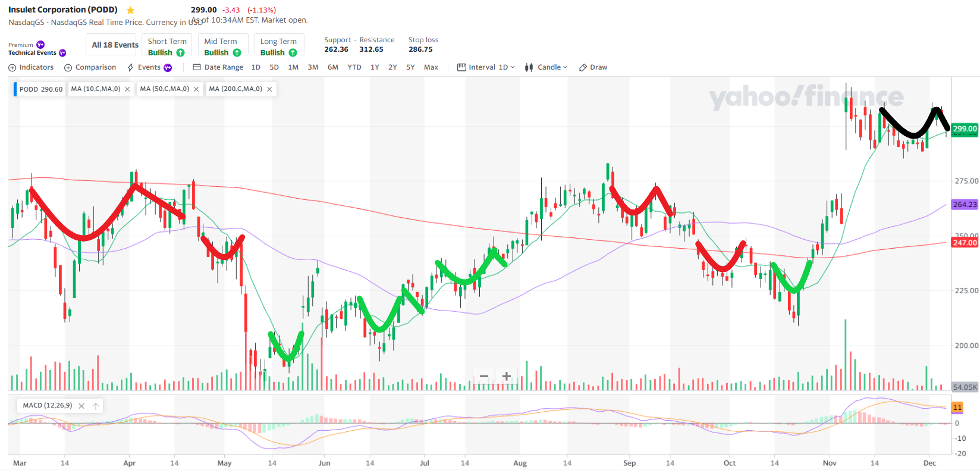Move MACD panel up with arrow icon

[x=96, y=406]
